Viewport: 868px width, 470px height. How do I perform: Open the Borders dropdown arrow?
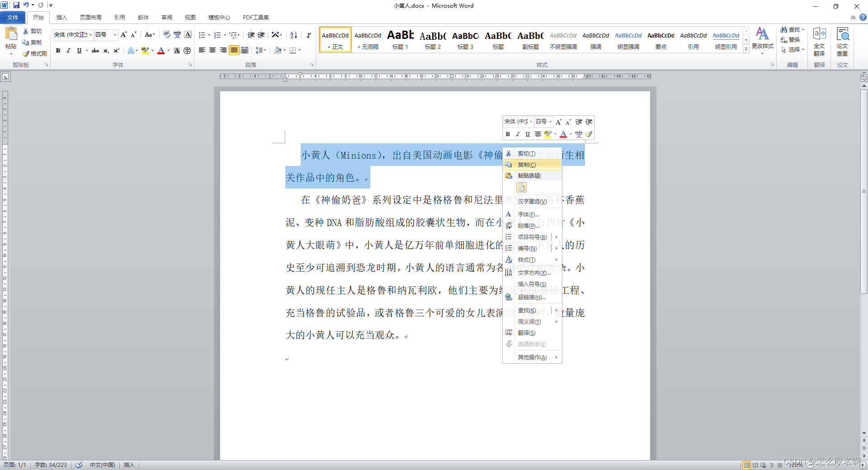[299, 50]
